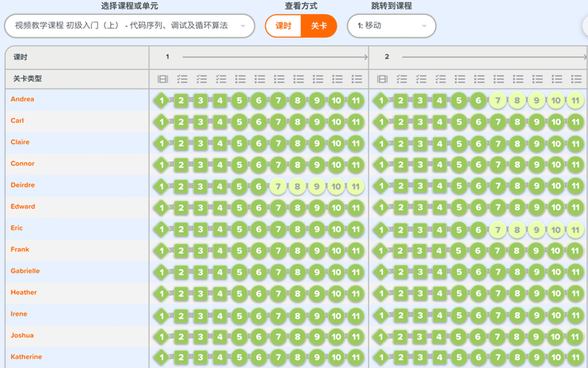
Task: Open student Deirdre's name link
Action: click(23, 185)
